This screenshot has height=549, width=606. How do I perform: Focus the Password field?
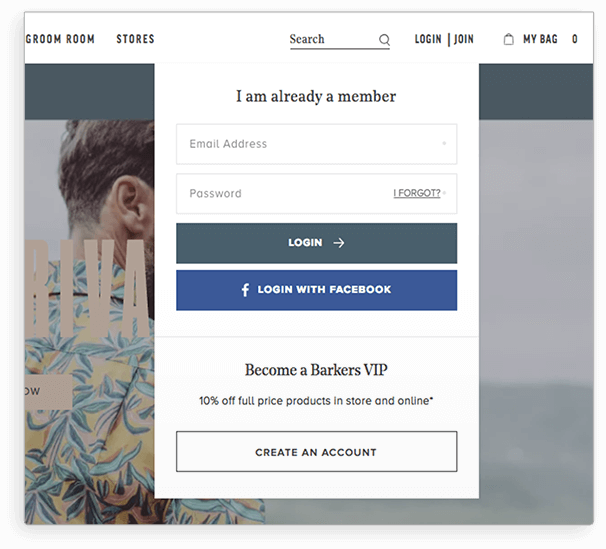click(317, 194)
